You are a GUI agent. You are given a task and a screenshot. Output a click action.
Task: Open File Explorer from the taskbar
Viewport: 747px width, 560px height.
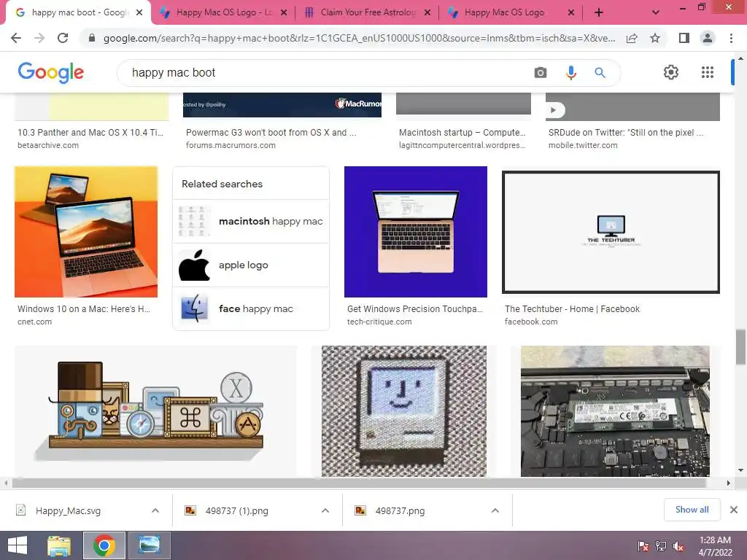coord(59,545)
